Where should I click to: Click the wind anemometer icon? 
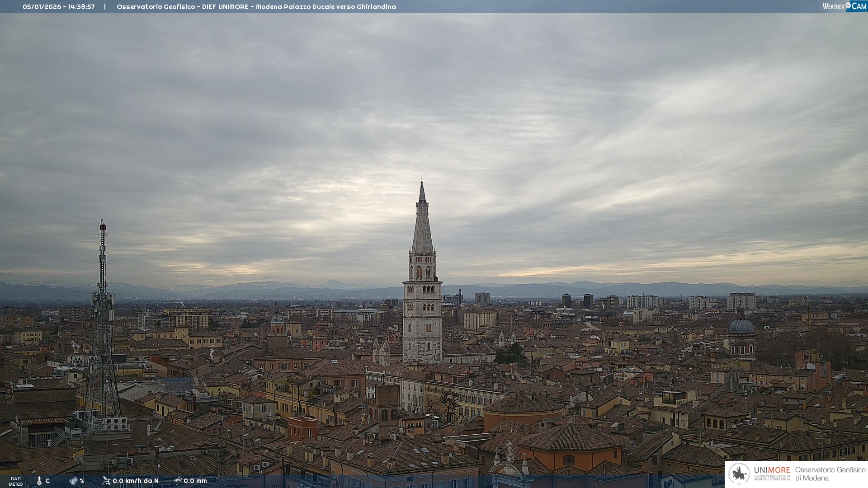tap(106, 481)
